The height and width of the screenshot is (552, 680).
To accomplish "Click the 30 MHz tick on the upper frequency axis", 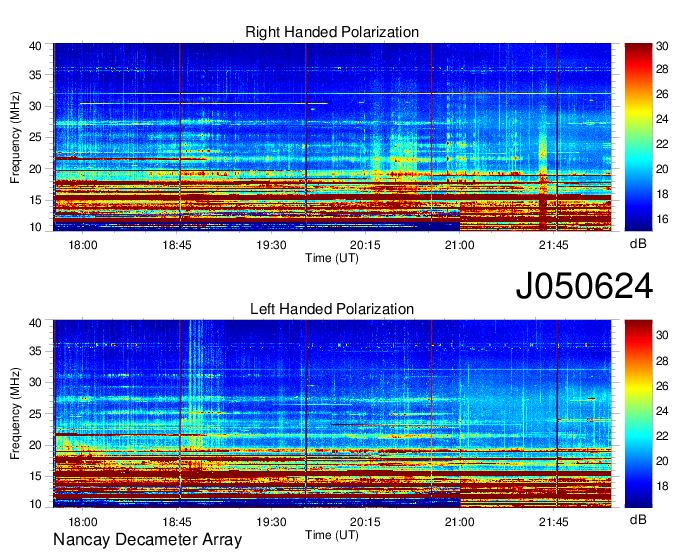I will [35, 106].
